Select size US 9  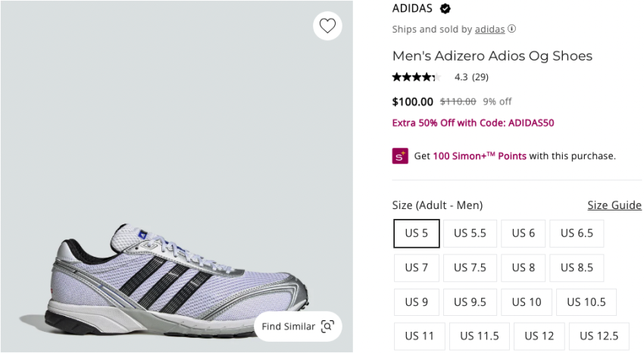point(417,301)
